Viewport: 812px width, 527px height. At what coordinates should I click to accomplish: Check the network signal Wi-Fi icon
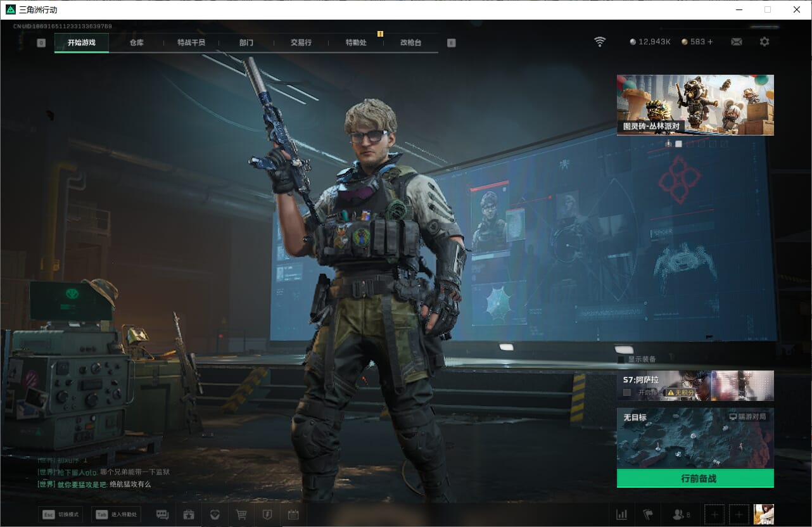click(x=600, y=42)
